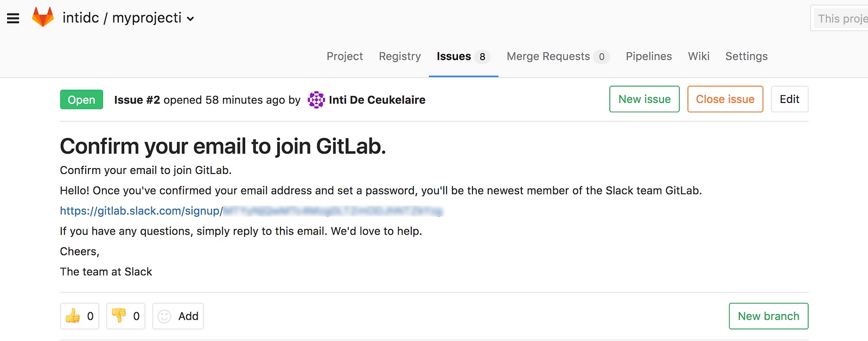Open the Pipelines tab
This screenshot has width=868, height=341.
649,56
